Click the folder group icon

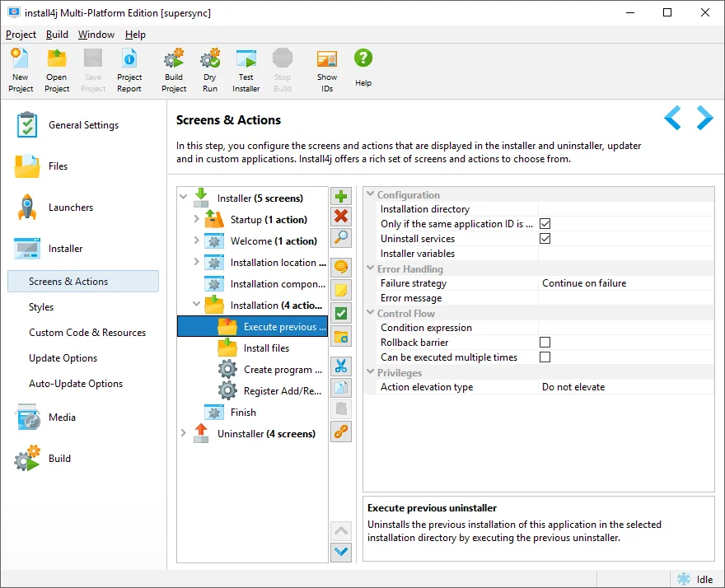341,337
